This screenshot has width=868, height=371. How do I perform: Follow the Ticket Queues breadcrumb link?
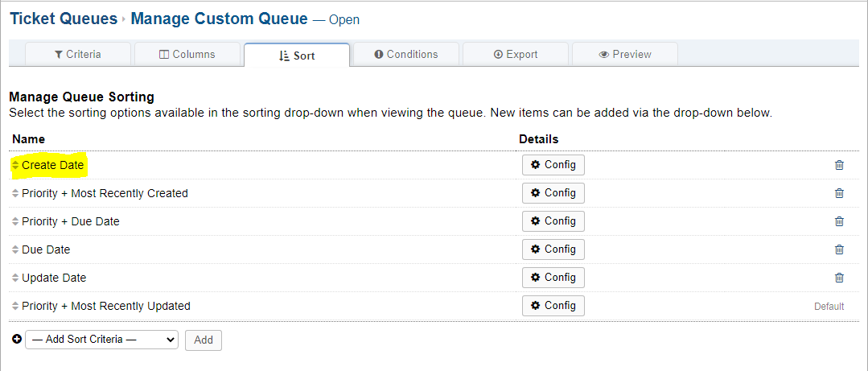[64, 19]
